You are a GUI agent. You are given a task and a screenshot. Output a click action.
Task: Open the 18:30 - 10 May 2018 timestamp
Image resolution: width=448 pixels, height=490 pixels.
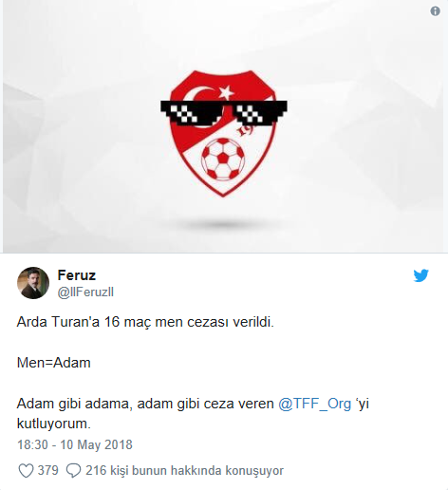coord(75,444)
